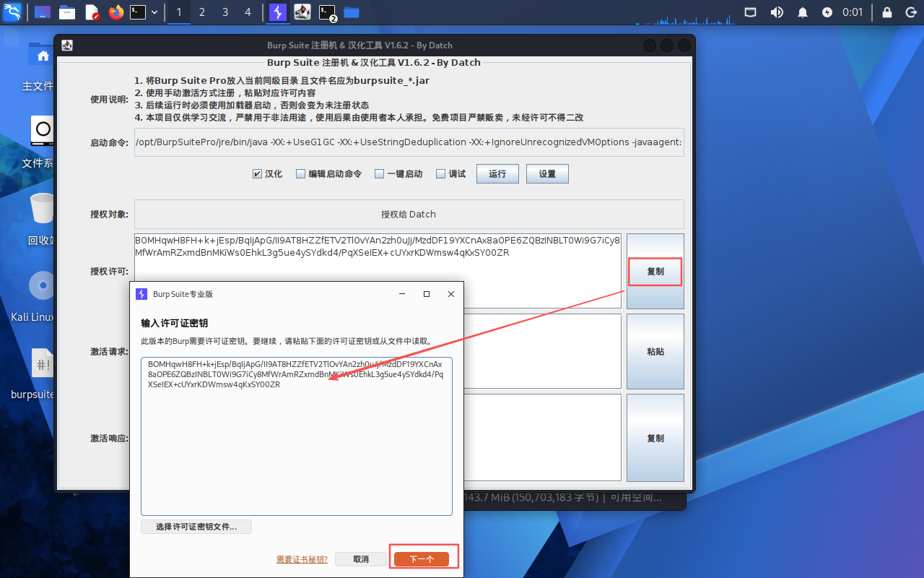
Task: Click the 使用说明 label text
Action: point(109,99)
